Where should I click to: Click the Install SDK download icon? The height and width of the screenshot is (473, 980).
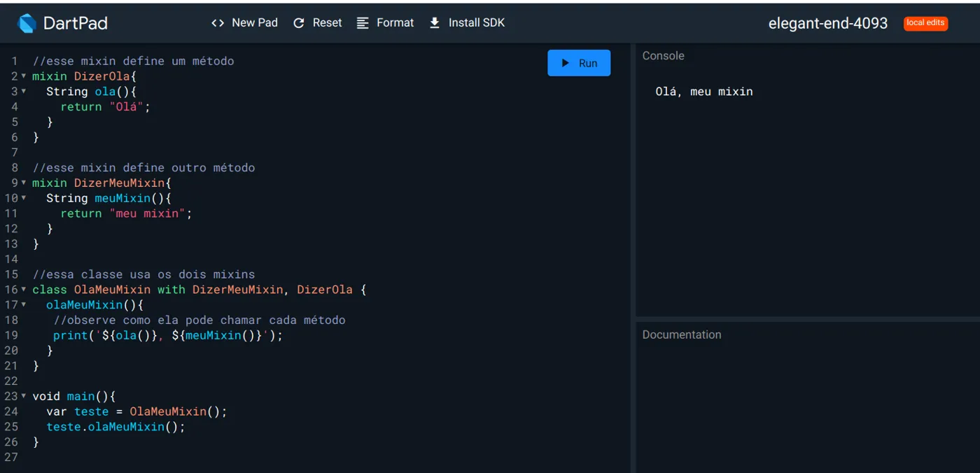(435, 23)
